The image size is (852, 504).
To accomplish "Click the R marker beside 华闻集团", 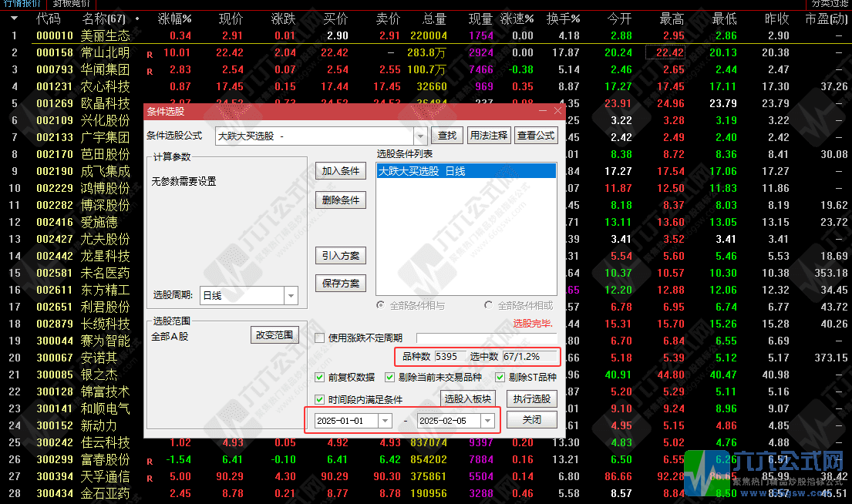I will (x=150, y=70).
